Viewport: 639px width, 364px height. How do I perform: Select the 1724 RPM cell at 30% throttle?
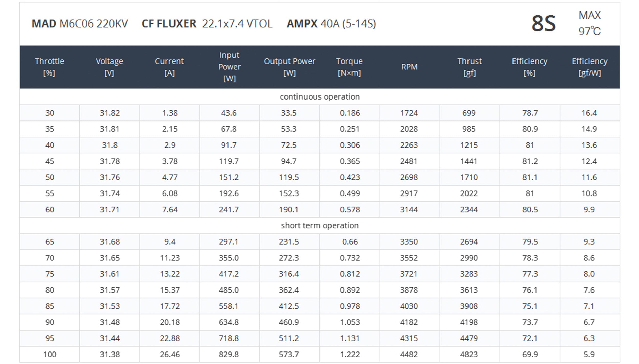coord(409,113)
